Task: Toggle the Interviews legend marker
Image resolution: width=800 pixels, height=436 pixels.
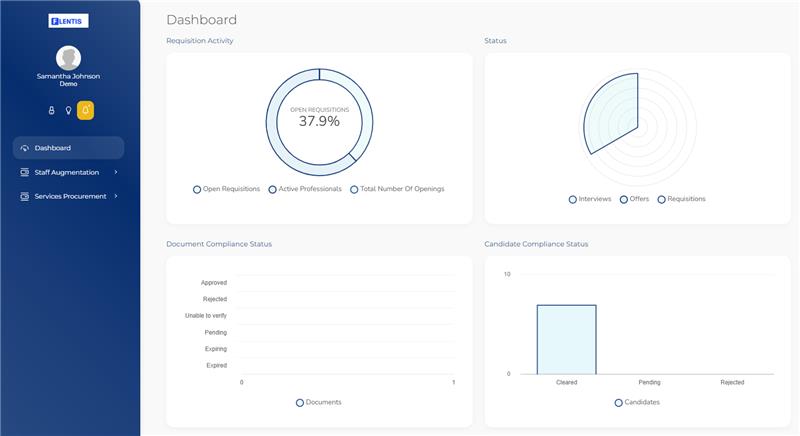Action: pos(573,199)
